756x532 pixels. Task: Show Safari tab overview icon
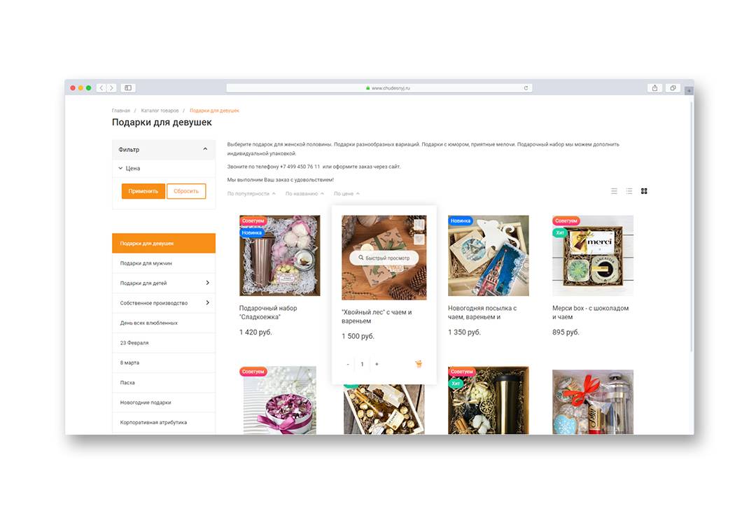click(x=673, y=87)
